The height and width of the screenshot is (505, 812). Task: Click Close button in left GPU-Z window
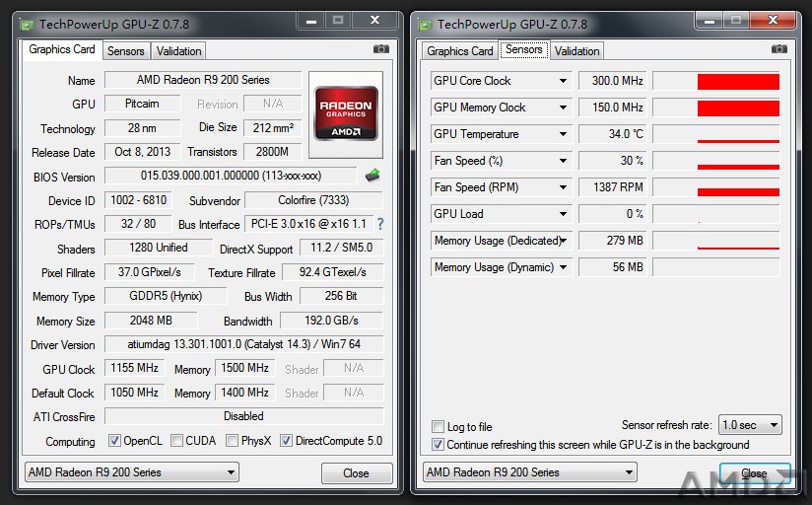357,472
